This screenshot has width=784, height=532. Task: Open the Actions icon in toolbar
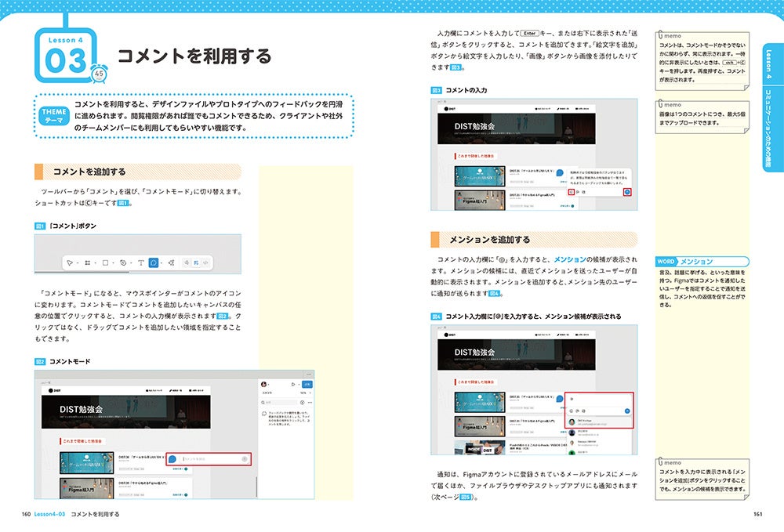coord(172,262)
